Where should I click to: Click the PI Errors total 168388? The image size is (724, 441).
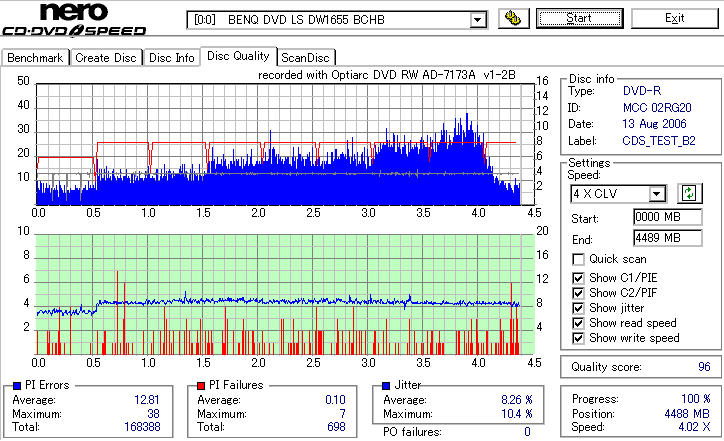(142, 427)
